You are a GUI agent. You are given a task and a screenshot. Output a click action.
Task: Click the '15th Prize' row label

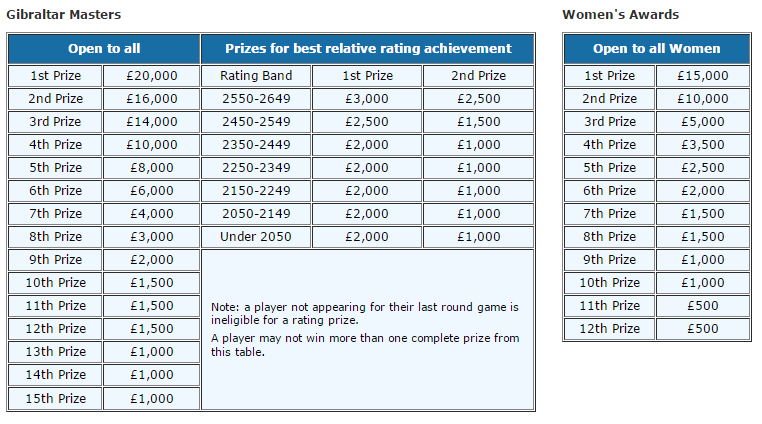coord(55,398)
